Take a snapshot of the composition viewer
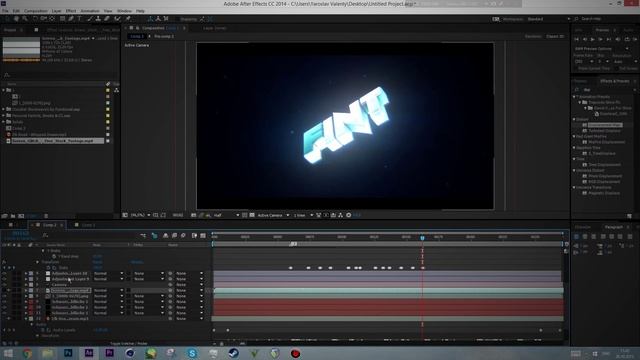The image size is (640, 360). click(x=193, y=215)
